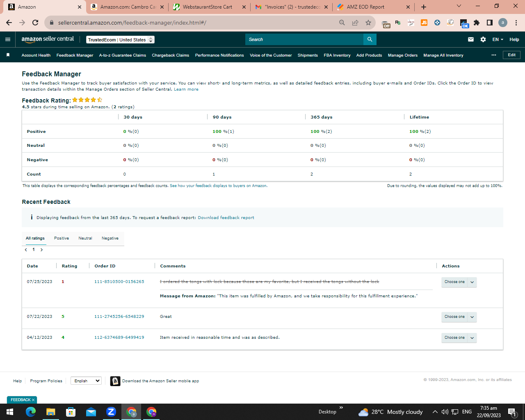
Task: Go to previous feedback page arrow
Action: pos(26,250)
